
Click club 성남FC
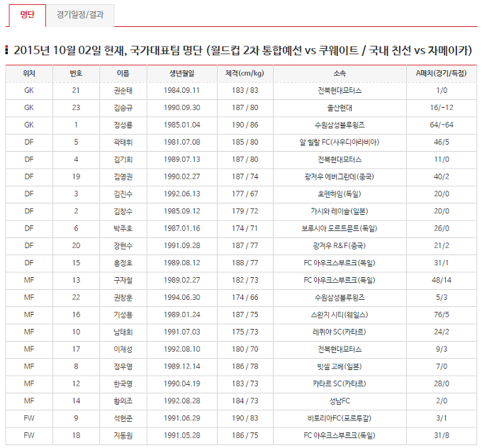tap(340, 401)
